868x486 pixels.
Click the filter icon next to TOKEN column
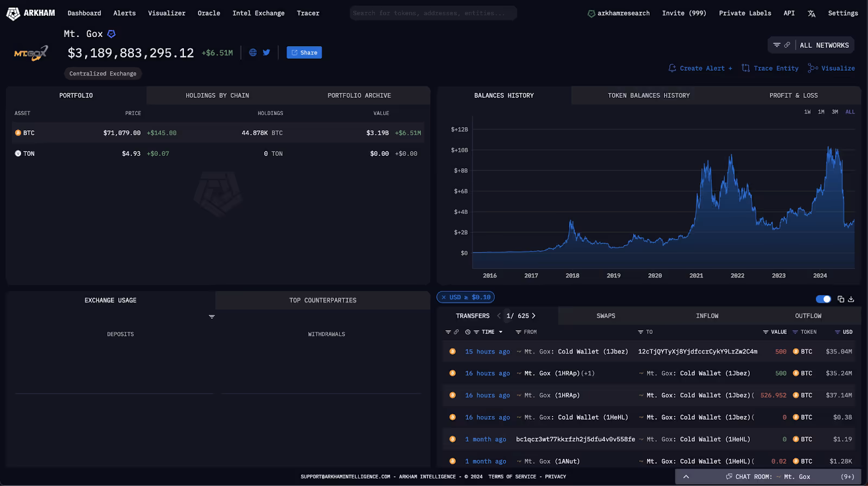795,332
